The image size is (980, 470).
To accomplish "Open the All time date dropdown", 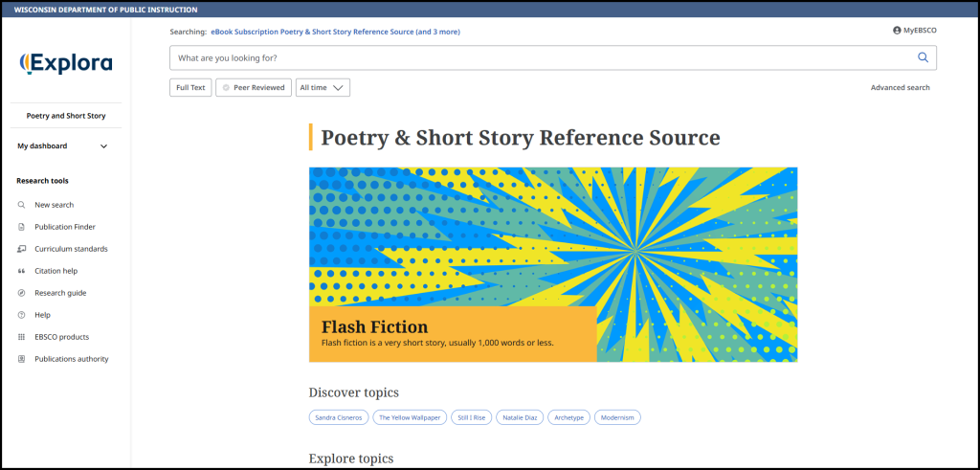I will (x=323, y=87).
